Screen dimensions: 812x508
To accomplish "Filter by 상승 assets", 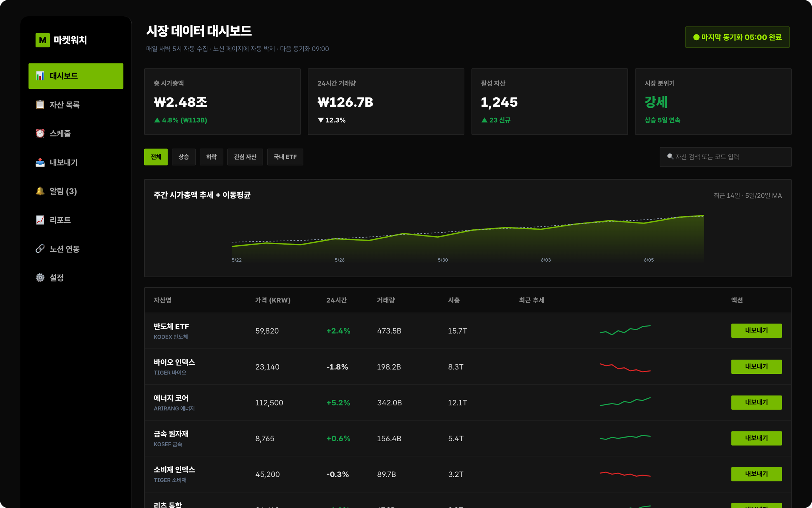I will [183, 157].
